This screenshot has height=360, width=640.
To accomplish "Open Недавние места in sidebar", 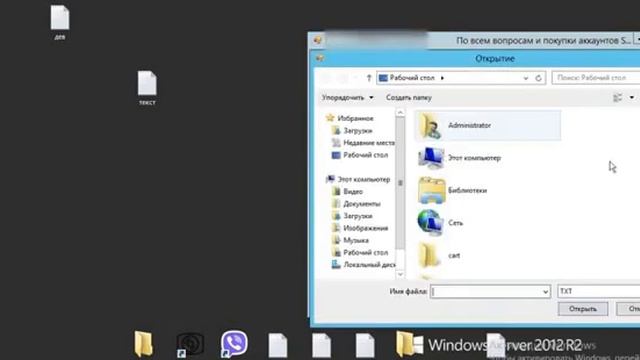I will pos(363,143).
